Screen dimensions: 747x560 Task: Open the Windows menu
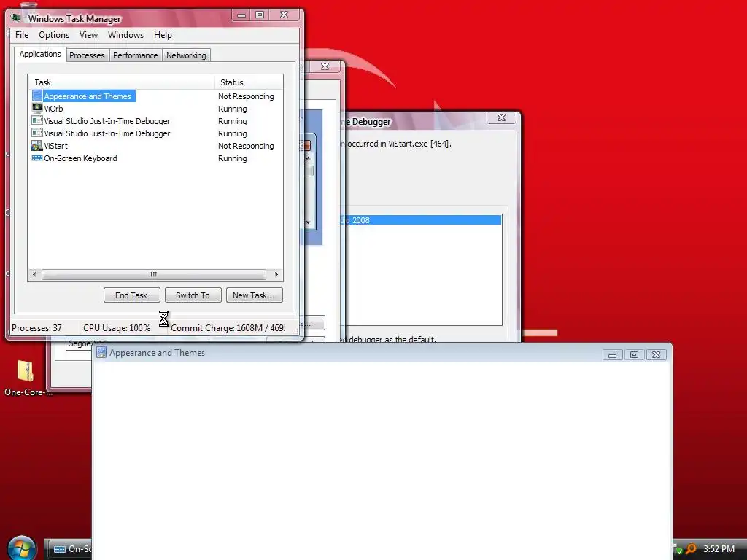click(125, 35)
